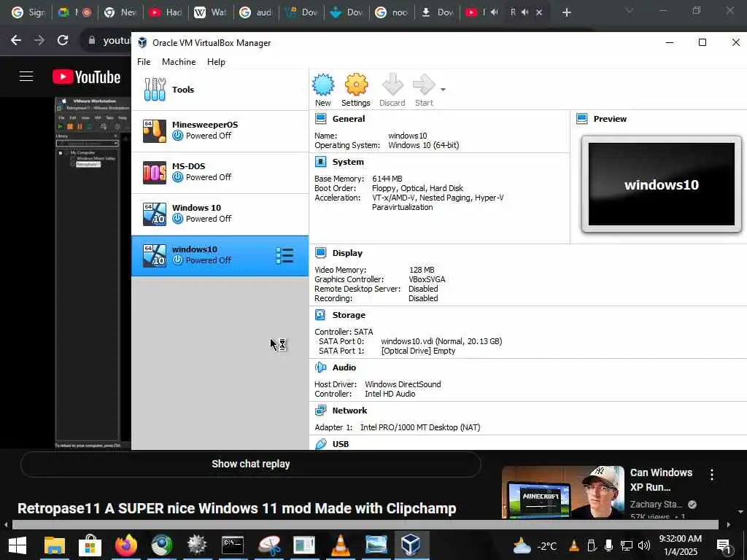Go back in the browser
This screenshot has width=747, height=560.
point(16,41)
